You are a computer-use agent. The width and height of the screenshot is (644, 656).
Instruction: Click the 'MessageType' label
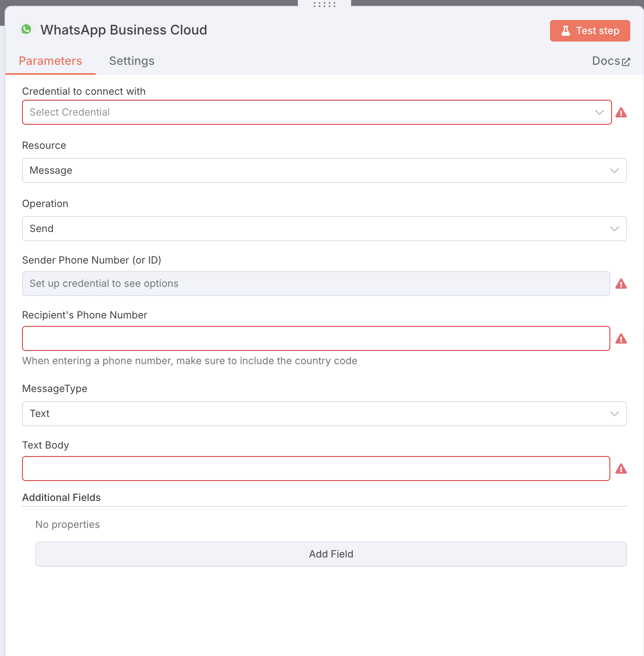pos(54,389)
